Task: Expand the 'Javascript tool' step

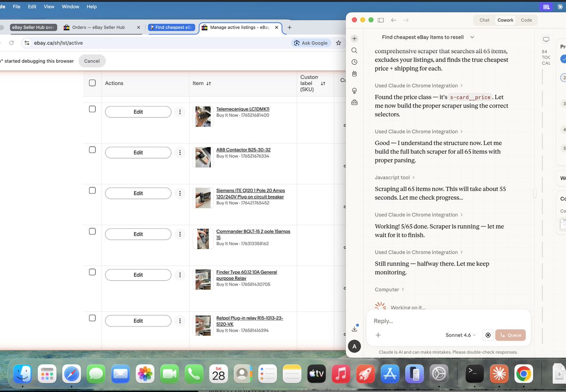Action: [395, 177]
